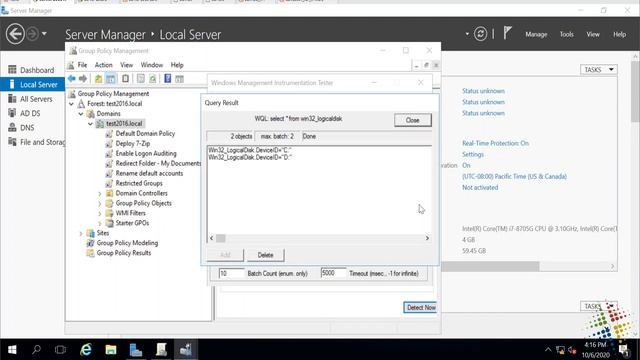
Task: Click the Real-Time Protection: On link
Action: [495, 143]
